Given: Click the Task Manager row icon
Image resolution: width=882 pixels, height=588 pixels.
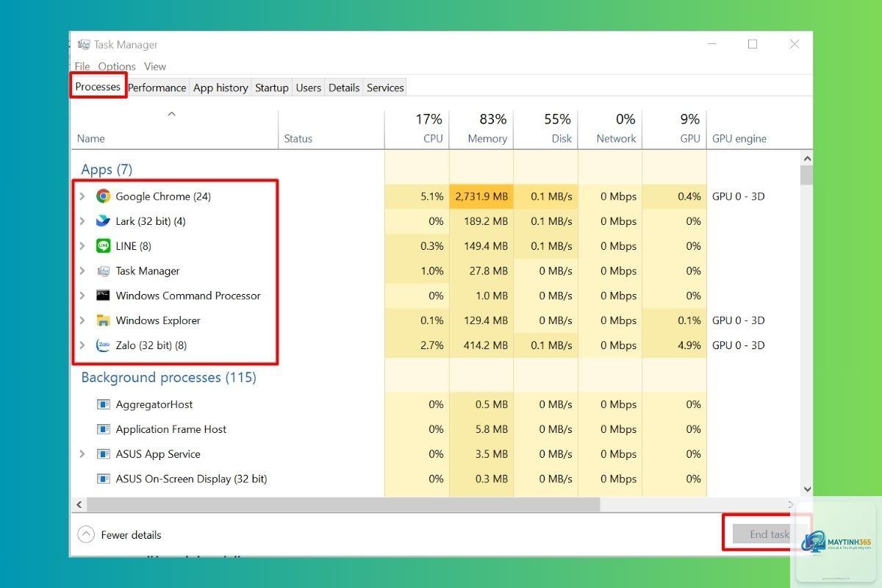Looking at the screenshot, I should coord(103,271).
